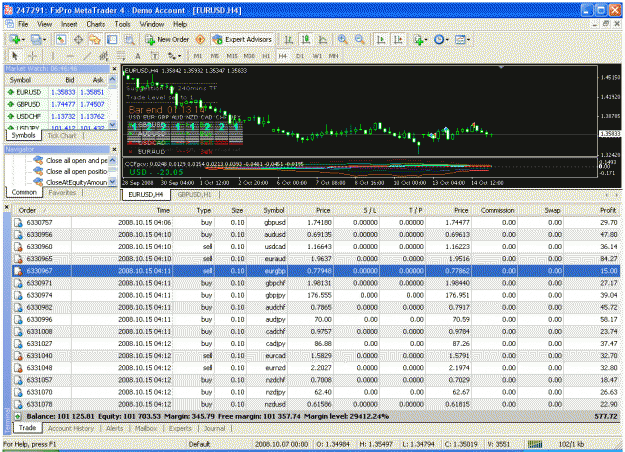Open the Strategy Tester icon
Screen dimensions: 625x452
[129, 39]
